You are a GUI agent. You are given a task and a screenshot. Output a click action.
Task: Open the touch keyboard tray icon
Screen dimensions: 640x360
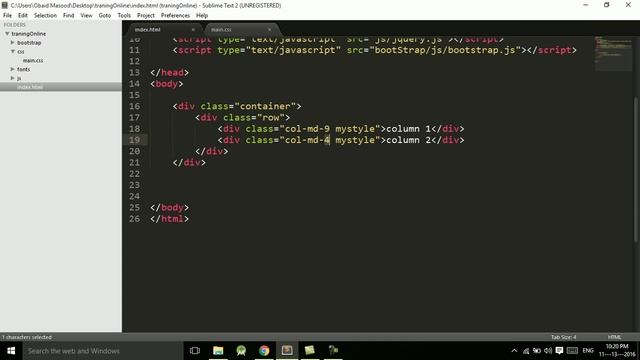point(572,351)
